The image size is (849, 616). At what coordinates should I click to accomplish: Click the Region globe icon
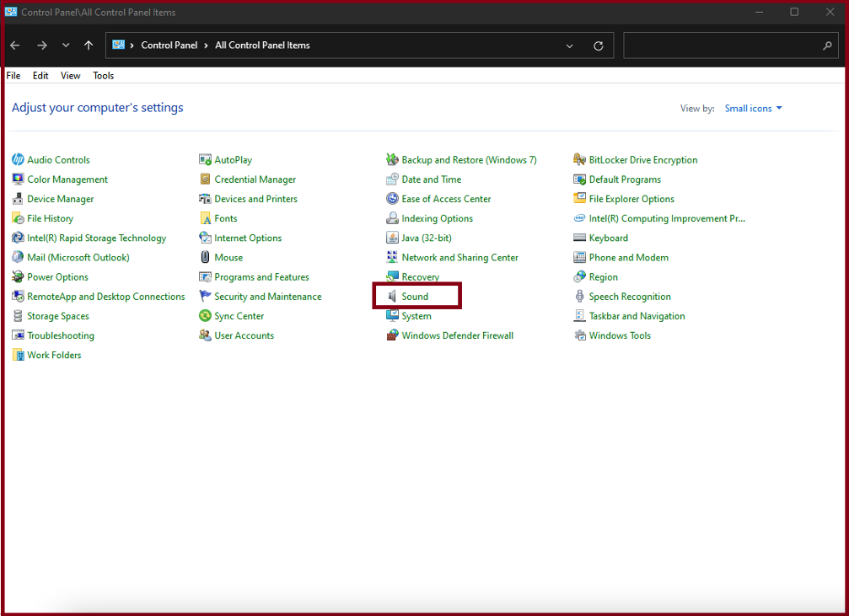[x=580, y=276]
